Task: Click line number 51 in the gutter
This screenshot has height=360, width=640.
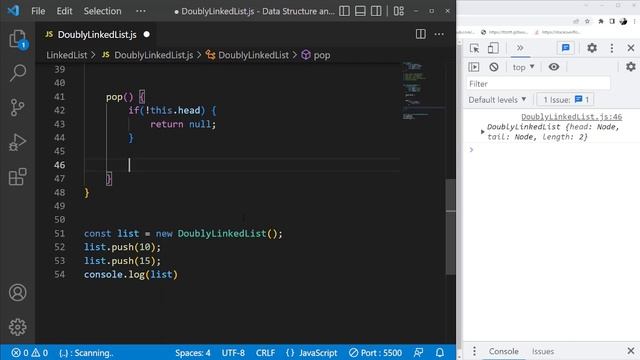Action: pos(60,233)
